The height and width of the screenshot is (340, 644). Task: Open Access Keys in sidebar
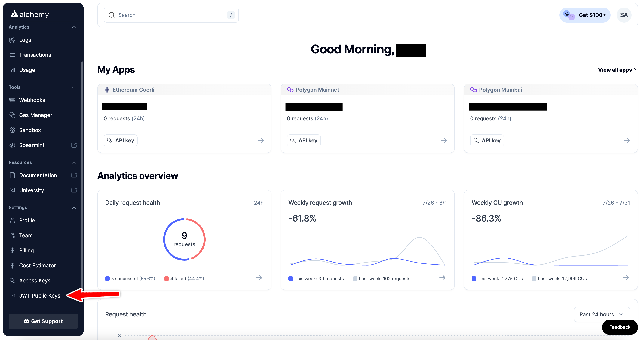click(x=35, y=281)
